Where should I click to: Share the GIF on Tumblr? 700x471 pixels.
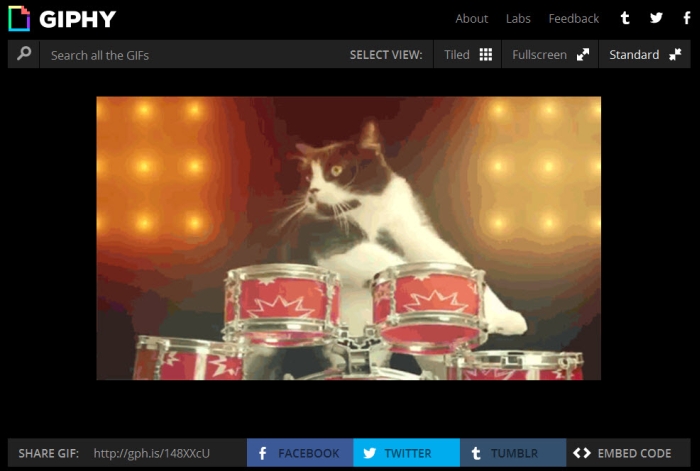[513, 453]
